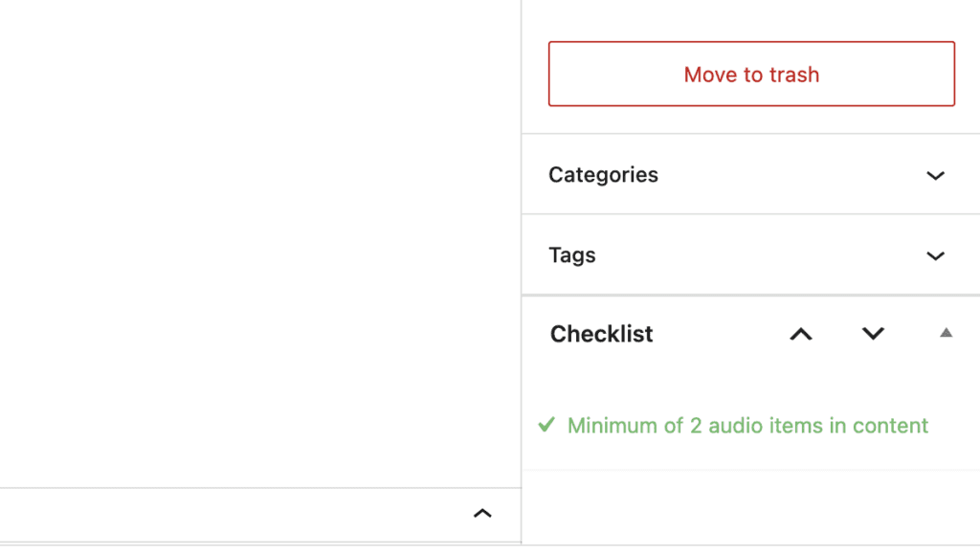The image size is (980, 551).
Task: Move the Checklist panel down using the down-arrow icon
Action: pos(872,334)
